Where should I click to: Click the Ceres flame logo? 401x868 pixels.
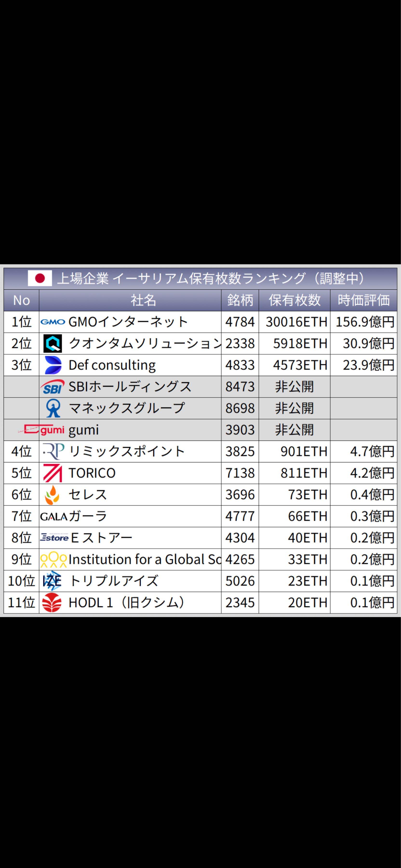coord(52,495)
